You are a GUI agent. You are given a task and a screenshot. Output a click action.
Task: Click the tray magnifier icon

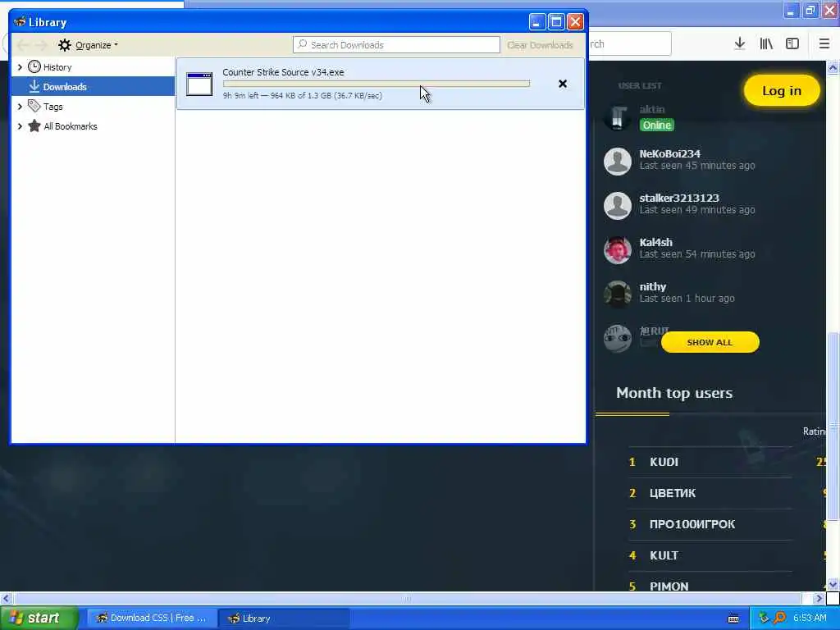(779, 618)
